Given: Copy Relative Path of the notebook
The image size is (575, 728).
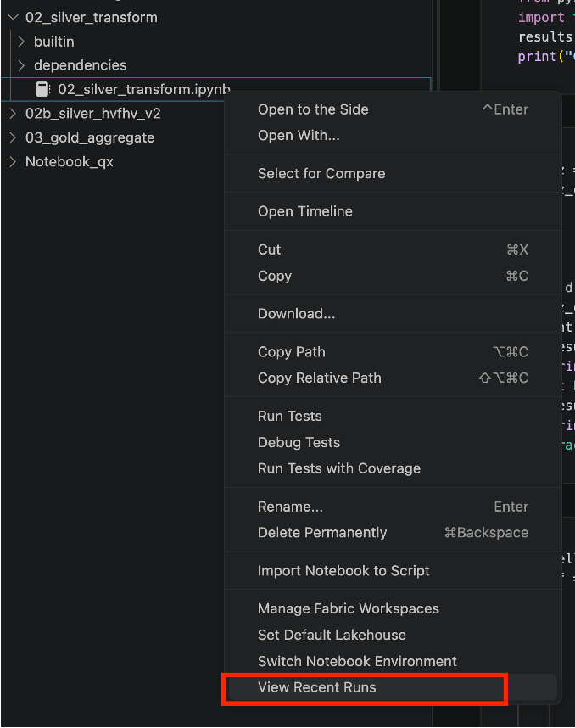Looking at the screenshot, I should coord(320,378).
